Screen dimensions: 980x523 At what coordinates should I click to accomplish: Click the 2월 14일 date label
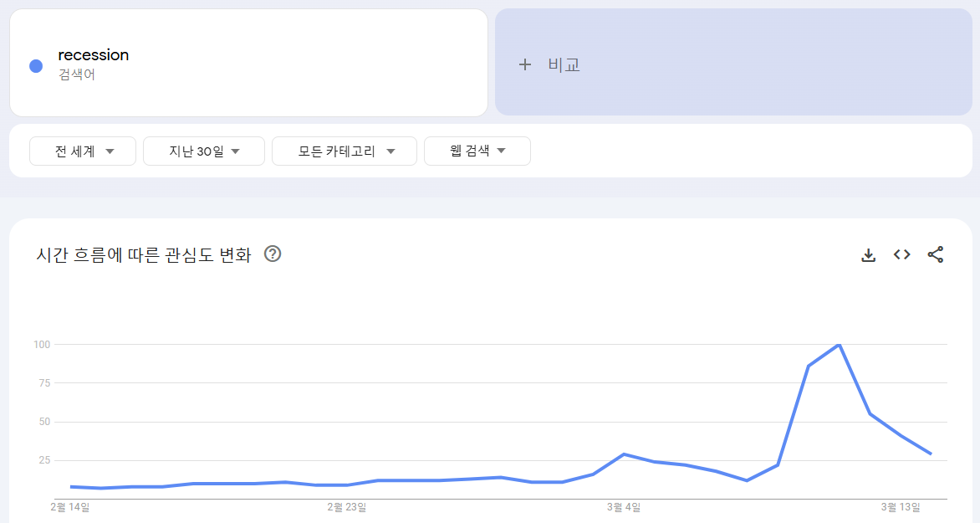(x=70, y=507)
